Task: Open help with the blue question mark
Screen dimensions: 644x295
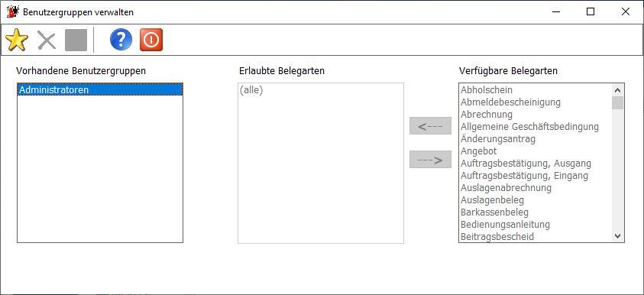Action: [121, 40]
